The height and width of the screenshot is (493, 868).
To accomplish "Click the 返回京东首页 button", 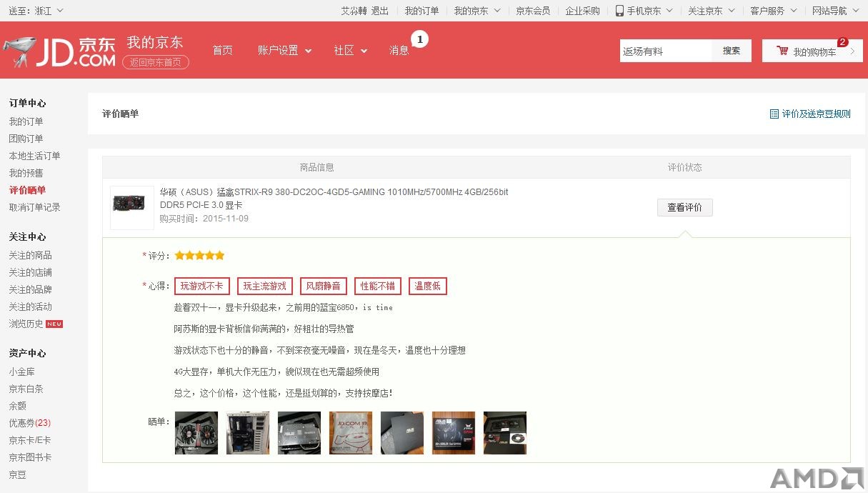I will point(156,62).
